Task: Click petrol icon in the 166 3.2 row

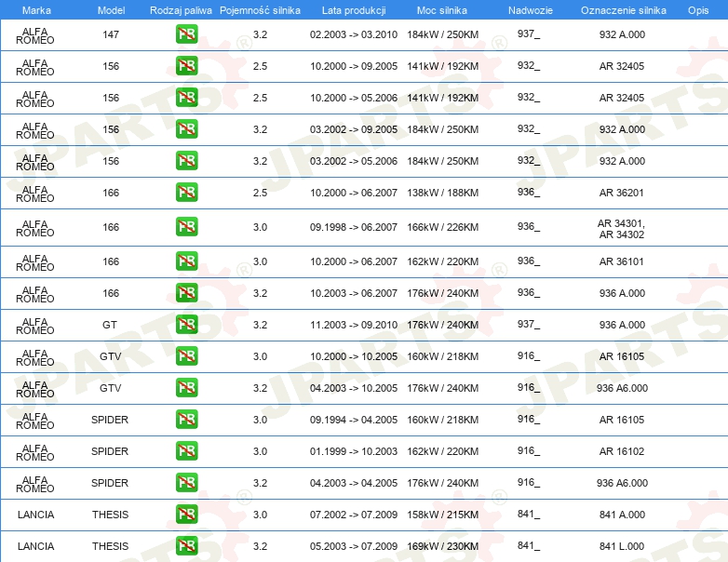Action: (x=186, y=293)
